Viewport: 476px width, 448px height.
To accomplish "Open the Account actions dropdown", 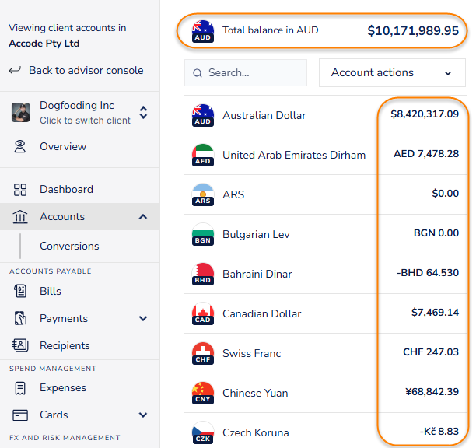I will click(392, 72).
